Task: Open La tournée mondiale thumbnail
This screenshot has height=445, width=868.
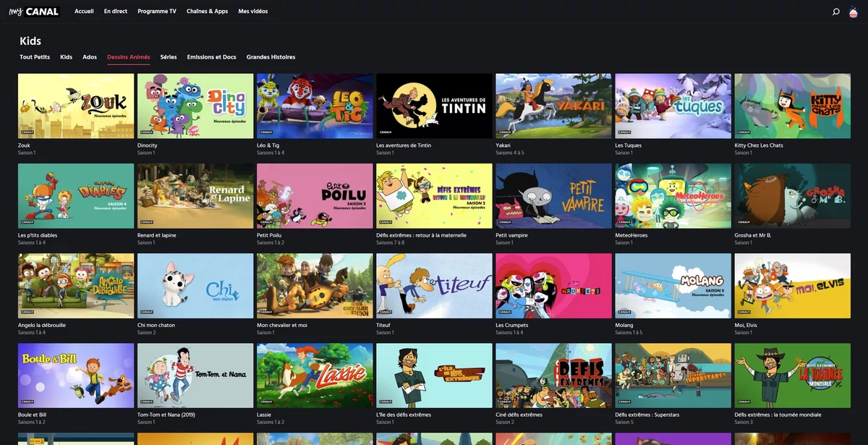Action: [x=792, y=376]
